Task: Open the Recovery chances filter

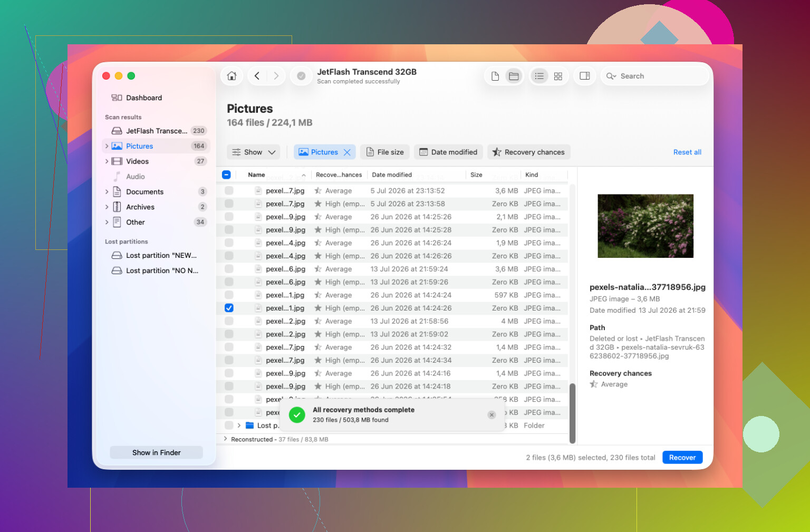Action: (529, 152)
